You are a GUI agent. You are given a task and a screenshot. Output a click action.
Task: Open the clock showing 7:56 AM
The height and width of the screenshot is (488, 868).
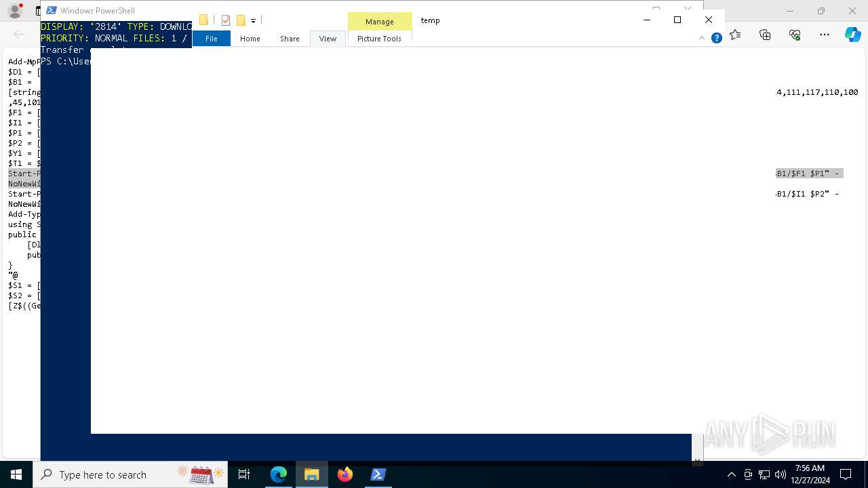point(810,474)
